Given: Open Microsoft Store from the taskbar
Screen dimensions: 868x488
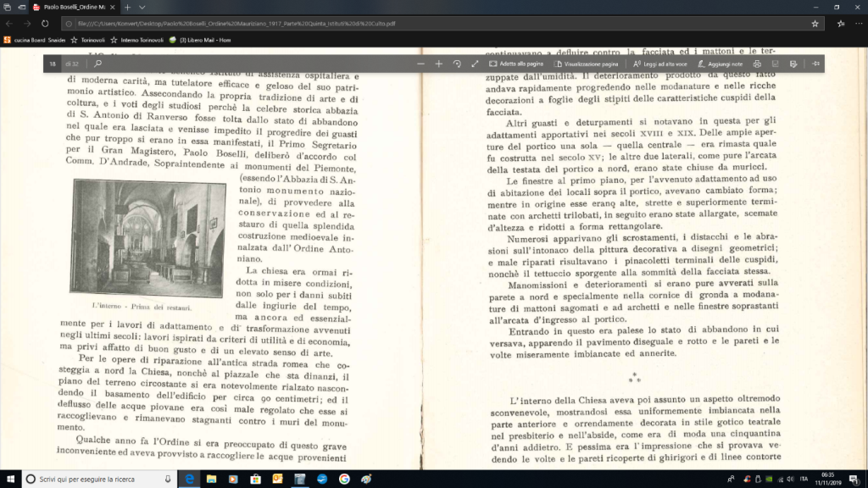Looking at the screenshot, I should [x=255, y=480].
